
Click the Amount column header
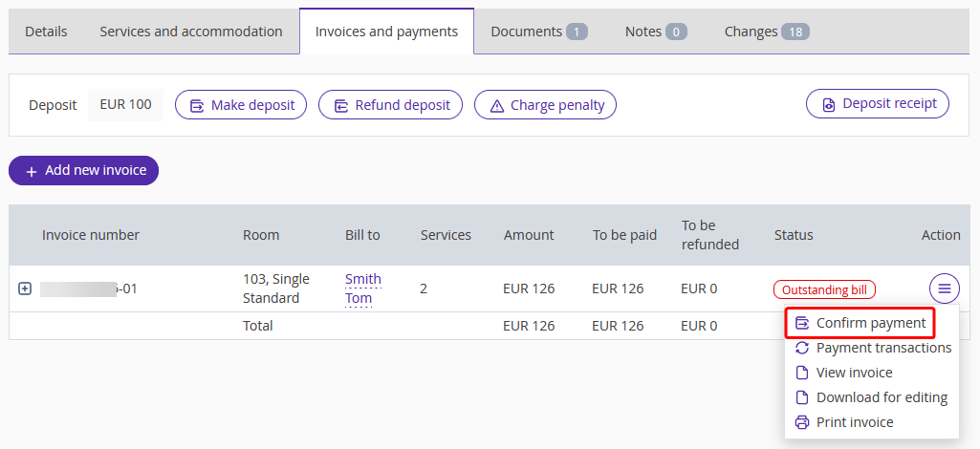pos(529,235)
